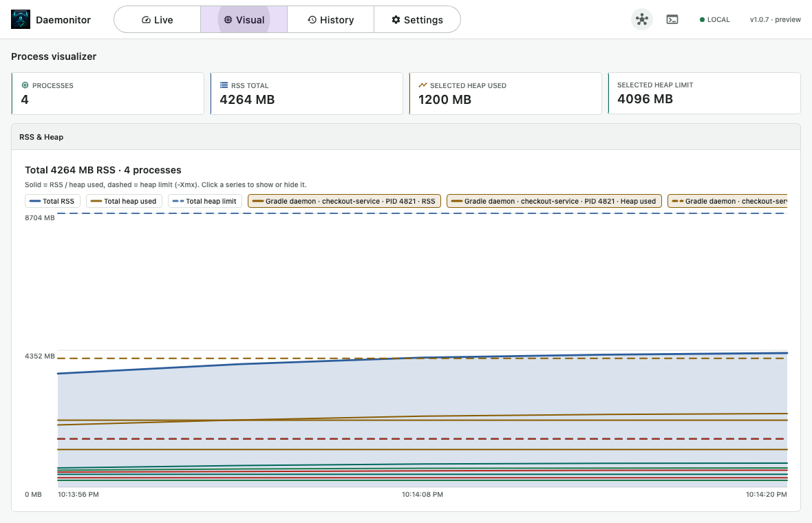Open the Settings tab
The width and height of the screenshot is (812, 523).
(x=417, y=20)
